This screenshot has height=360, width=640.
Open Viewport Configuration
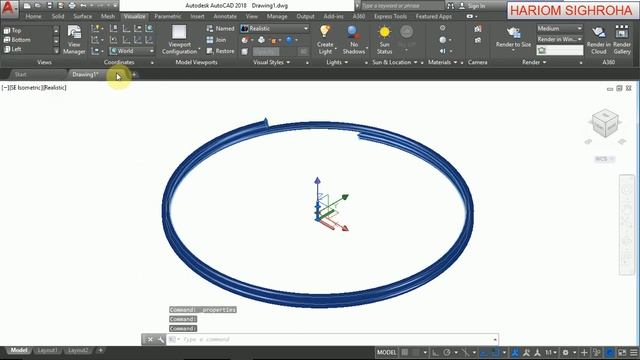pos(179,40)
